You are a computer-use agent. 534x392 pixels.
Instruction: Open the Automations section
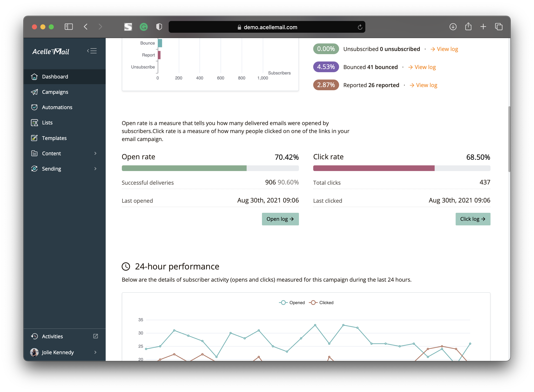point(57,107)
